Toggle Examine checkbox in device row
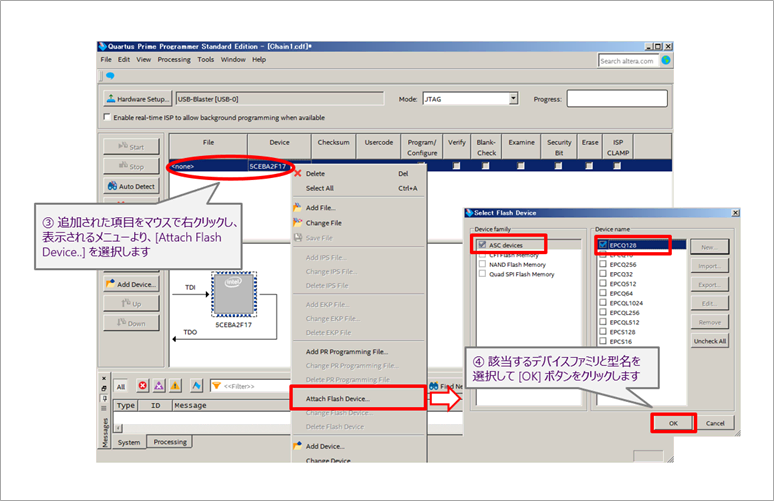Screen dimensions: 774x501 521,166
